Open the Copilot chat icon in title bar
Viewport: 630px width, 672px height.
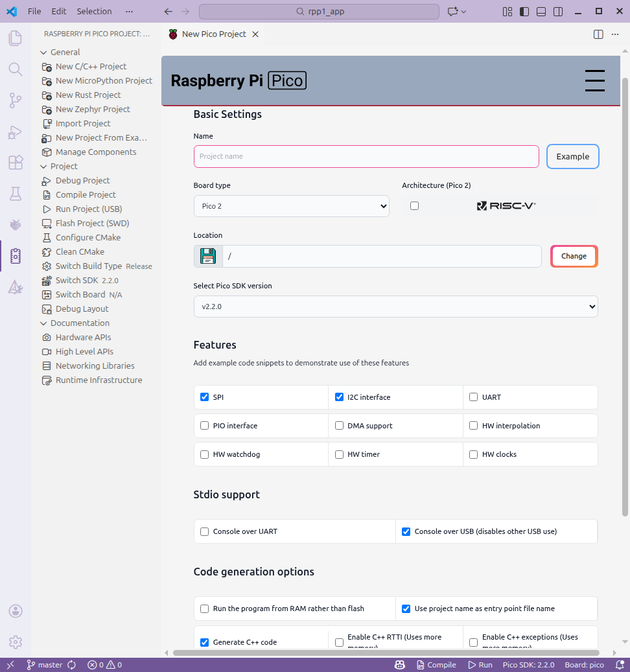tap(452, 12)
